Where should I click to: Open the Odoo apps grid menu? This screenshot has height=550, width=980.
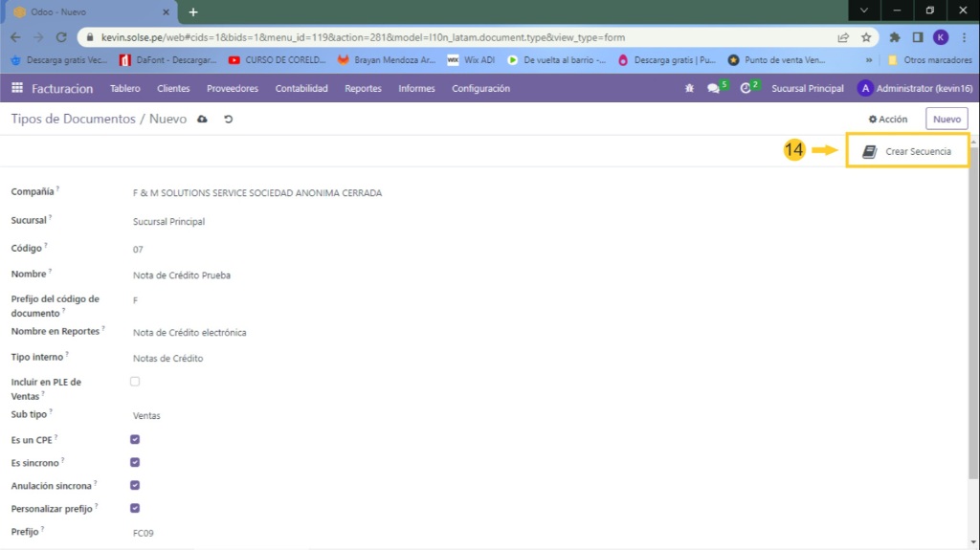pos(17,89)
